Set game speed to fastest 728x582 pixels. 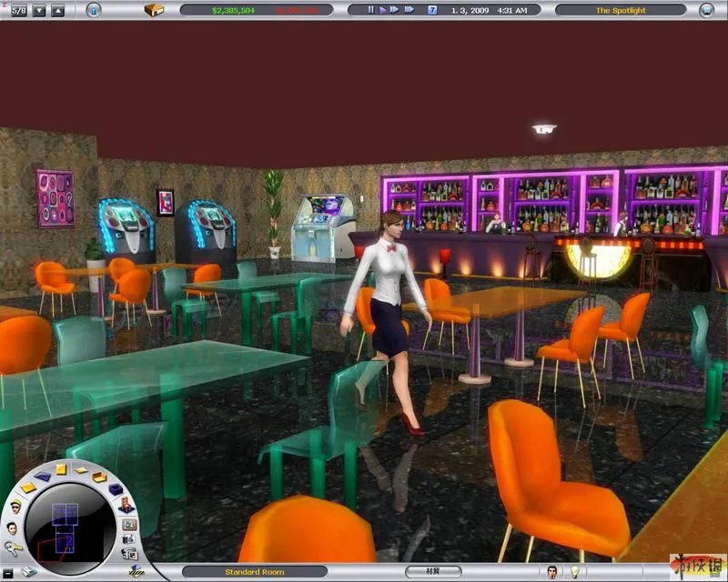click(x=409, y=10)
